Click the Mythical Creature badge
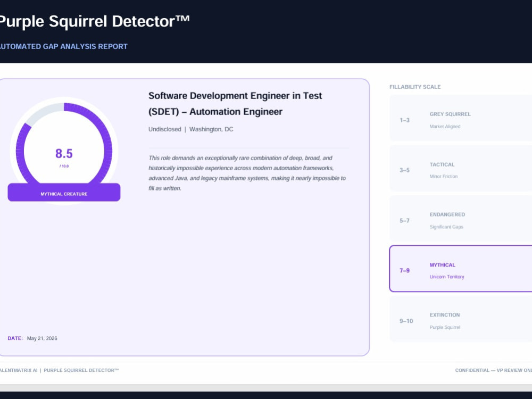 (64, 193)
